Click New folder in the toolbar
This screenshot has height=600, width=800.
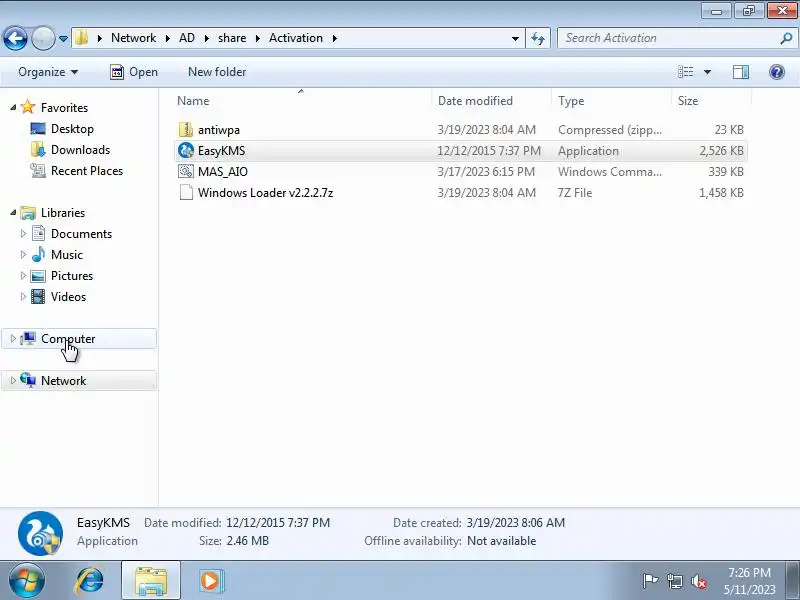pyautogui.click(x=217, y=72)
